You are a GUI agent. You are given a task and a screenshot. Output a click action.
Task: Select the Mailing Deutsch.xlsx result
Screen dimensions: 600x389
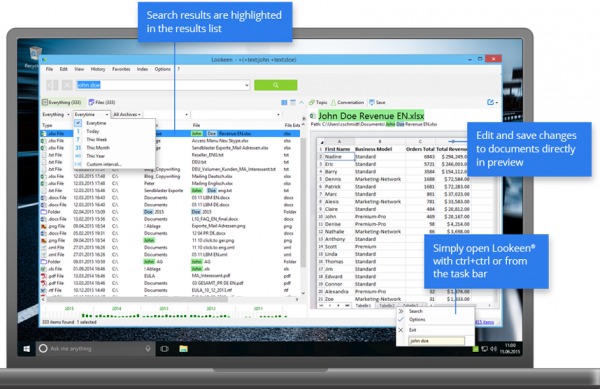(x=170, y=176)
